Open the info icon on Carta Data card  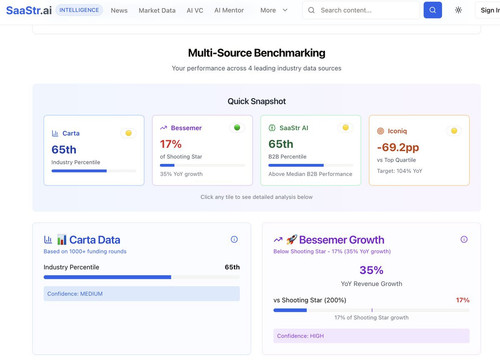234,239
